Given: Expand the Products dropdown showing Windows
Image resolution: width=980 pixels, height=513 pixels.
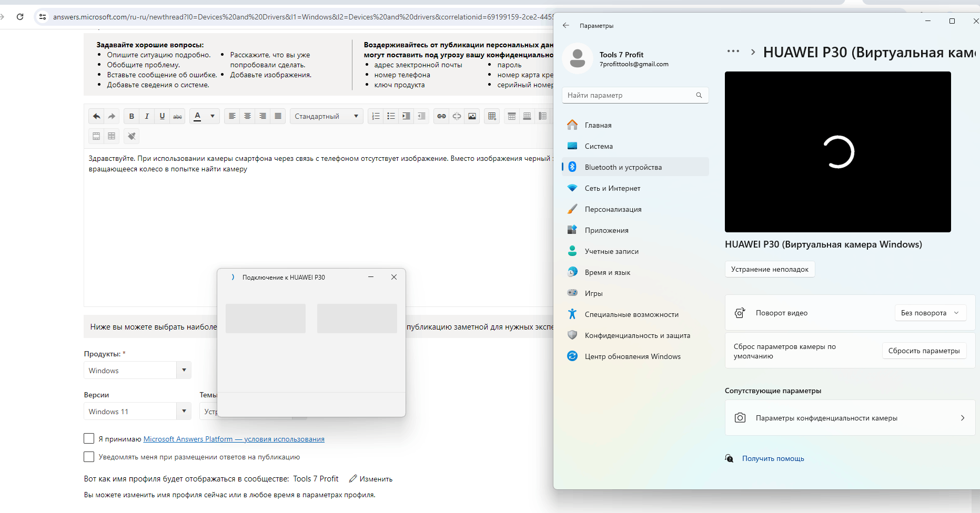Looking at the screenshot, I should point(137,370).
